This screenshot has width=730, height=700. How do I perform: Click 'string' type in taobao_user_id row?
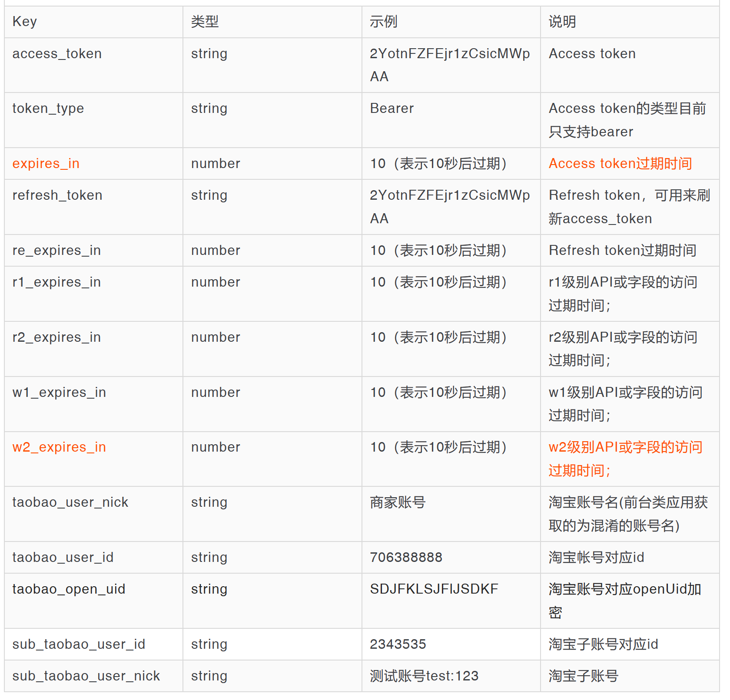(209, 558)
